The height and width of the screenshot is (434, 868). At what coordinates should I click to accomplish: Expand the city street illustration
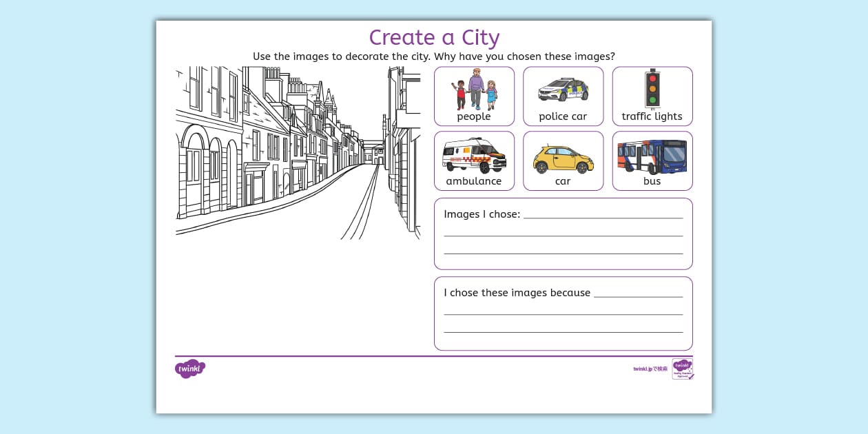click(x=296, y=152)
